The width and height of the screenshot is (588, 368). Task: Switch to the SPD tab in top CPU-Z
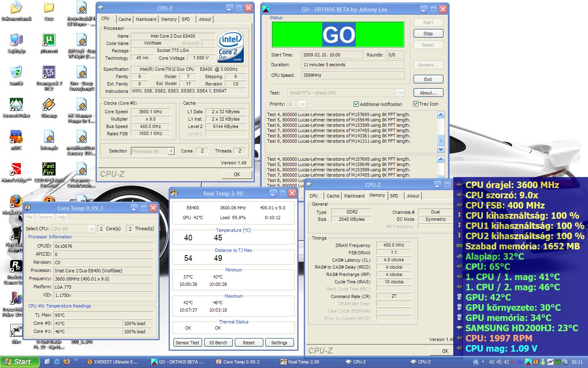pyautogui.click(x=186, y=19)
